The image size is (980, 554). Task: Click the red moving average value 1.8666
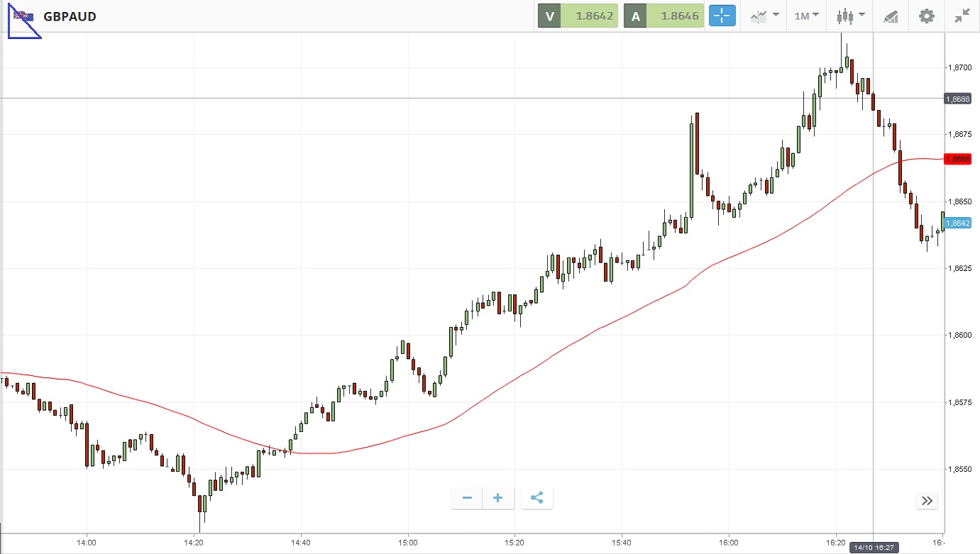[958, 159]
